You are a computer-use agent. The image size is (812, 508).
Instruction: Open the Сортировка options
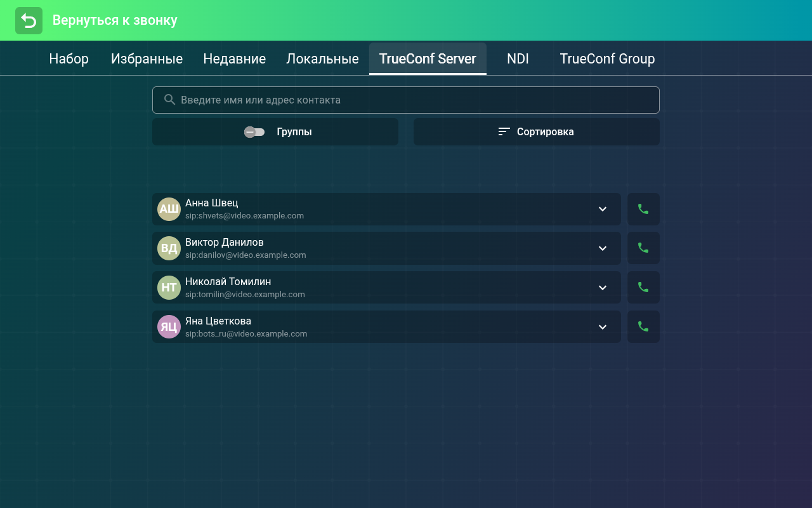[x=537, y=131]
